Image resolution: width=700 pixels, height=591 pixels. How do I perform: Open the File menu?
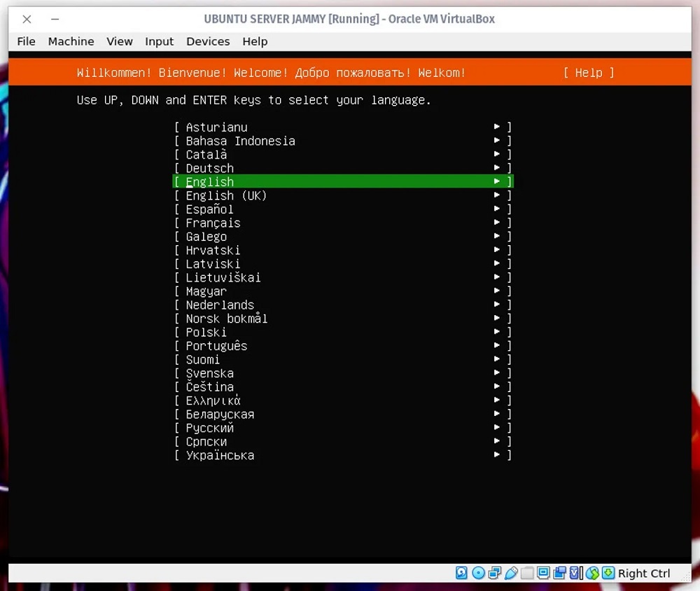tap(27, 41)
